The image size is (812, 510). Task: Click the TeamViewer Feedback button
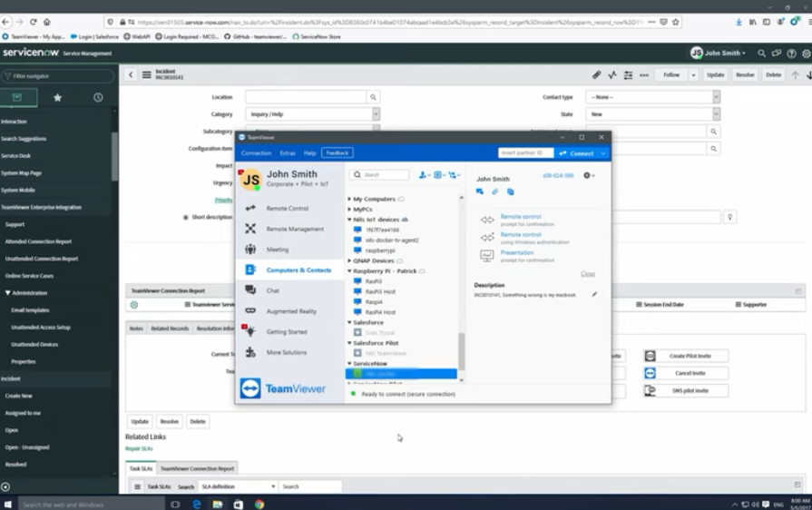[x=338, y=152]
